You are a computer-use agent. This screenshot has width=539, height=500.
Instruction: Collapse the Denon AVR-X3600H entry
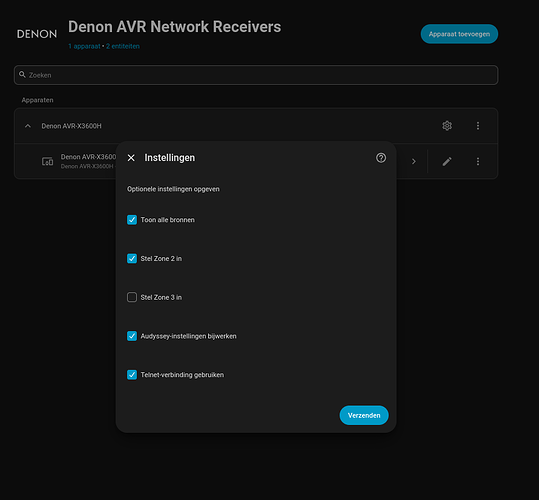tap(28, 126)
